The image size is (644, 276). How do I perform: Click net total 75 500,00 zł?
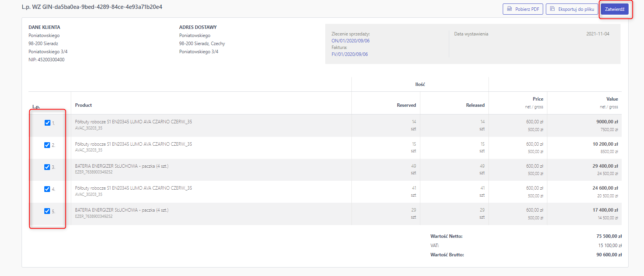[609, 236]
